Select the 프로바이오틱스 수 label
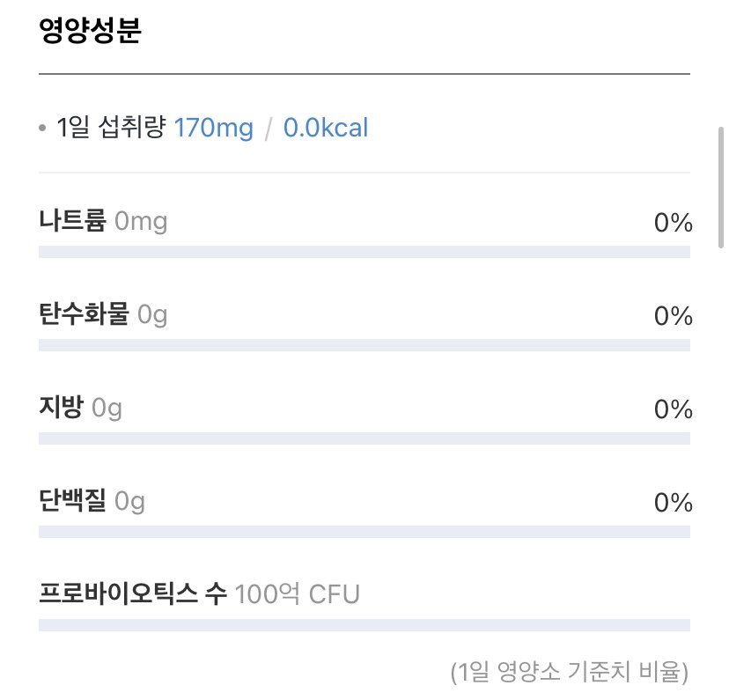The width and height of the screenshot is (729, 700). pos(133,594)
